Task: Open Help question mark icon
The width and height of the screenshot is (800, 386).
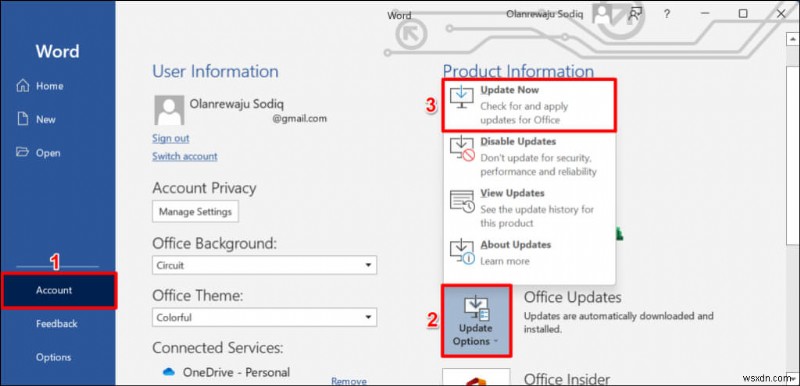Action: 666,14
